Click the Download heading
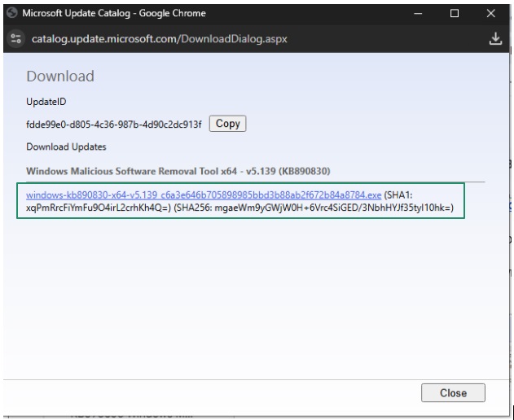This screenshot has height=420, width=514. (x=60, y=77)
